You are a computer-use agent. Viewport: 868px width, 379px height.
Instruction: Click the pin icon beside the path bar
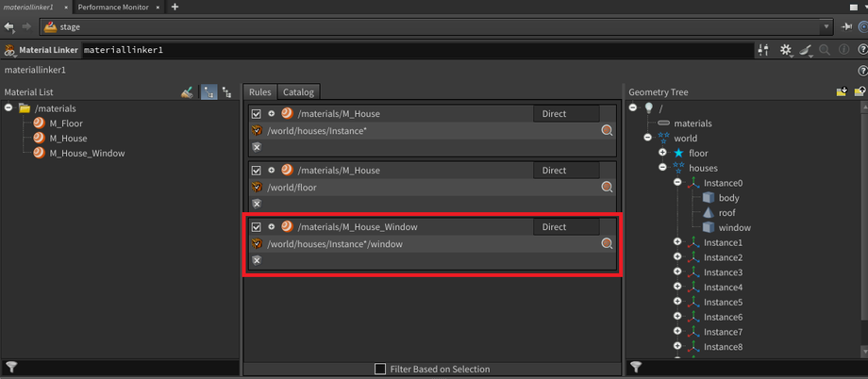coord(845,27)
